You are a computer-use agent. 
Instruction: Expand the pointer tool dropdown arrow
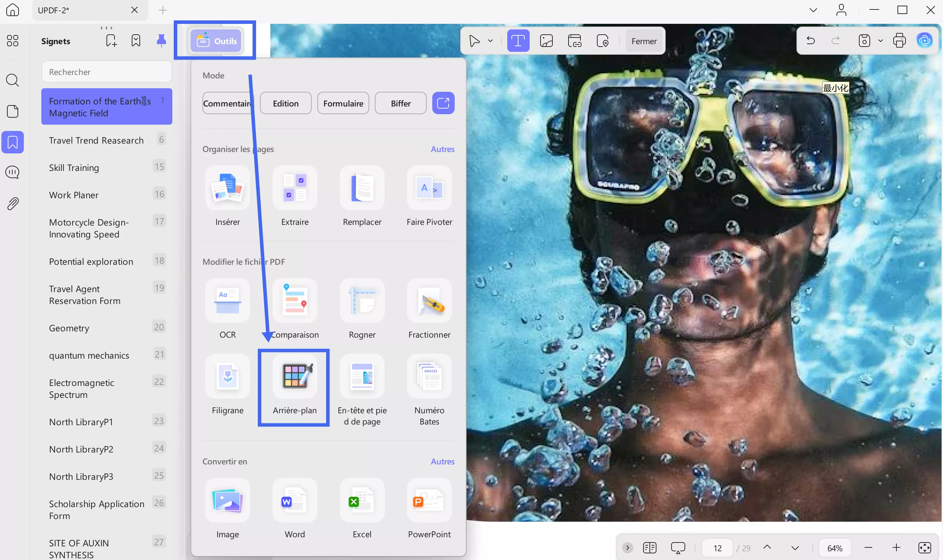(490, 41)
